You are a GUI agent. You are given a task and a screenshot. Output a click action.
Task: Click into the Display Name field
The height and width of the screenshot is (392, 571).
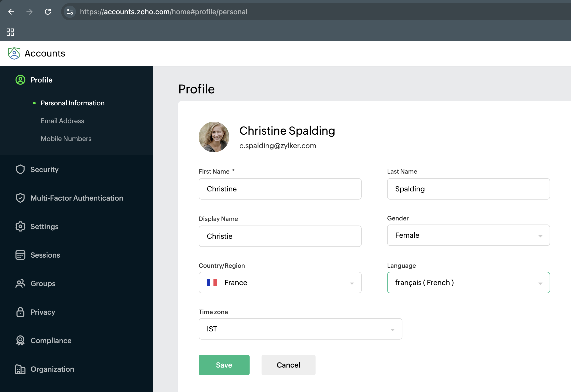pos(280,236)
